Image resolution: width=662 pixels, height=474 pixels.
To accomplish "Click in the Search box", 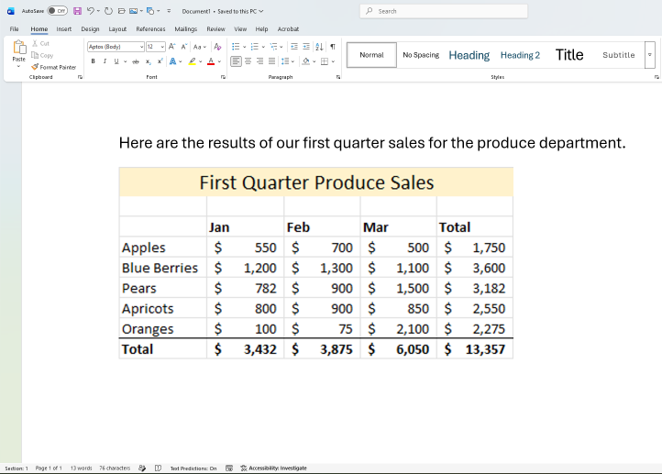I will pyautogui.click(x=443, y=11).
